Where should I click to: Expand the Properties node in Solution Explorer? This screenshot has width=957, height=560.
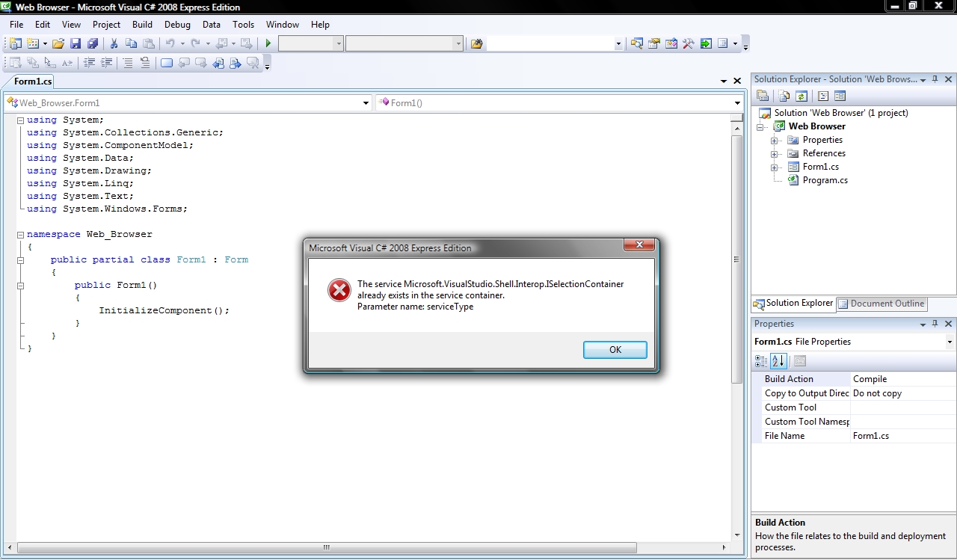click(775, 141)
